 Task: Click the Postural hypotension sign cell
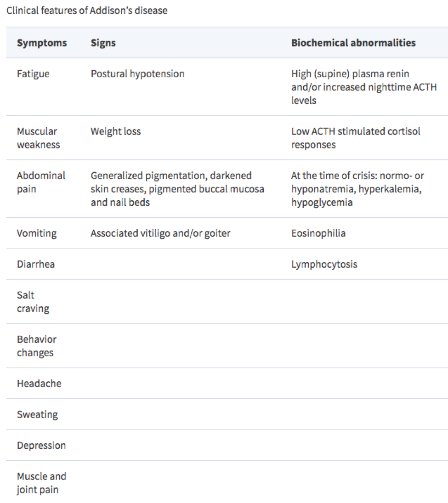point(137,74)
